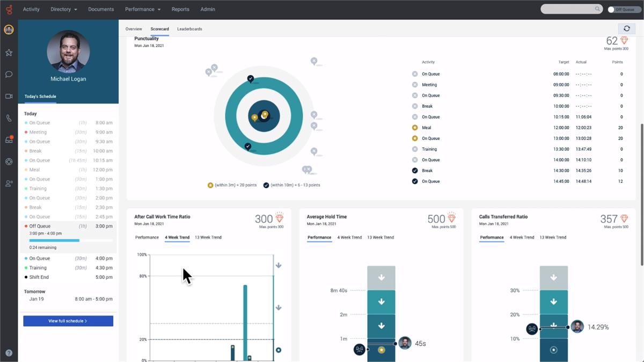Screen dimensions: 644x362
Task: Select Average Hold Time 13 Week Trend
Action: [380, 237]
